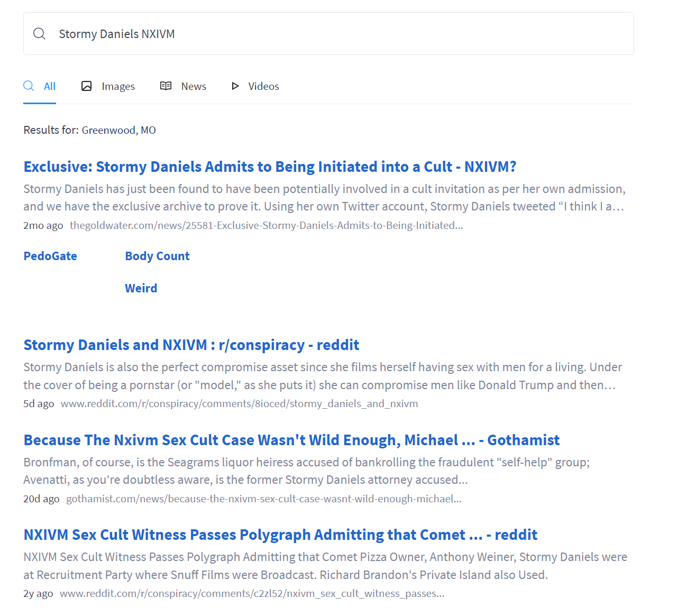
Task: Click snippet starting Stormy Daniels has just been found
Action: point(325,198)
